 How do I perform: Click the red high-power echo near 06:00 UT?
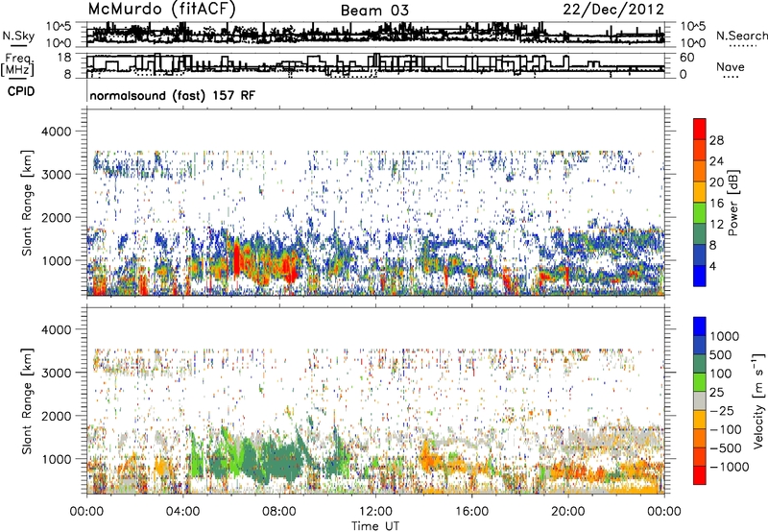[x=237, y=258]
